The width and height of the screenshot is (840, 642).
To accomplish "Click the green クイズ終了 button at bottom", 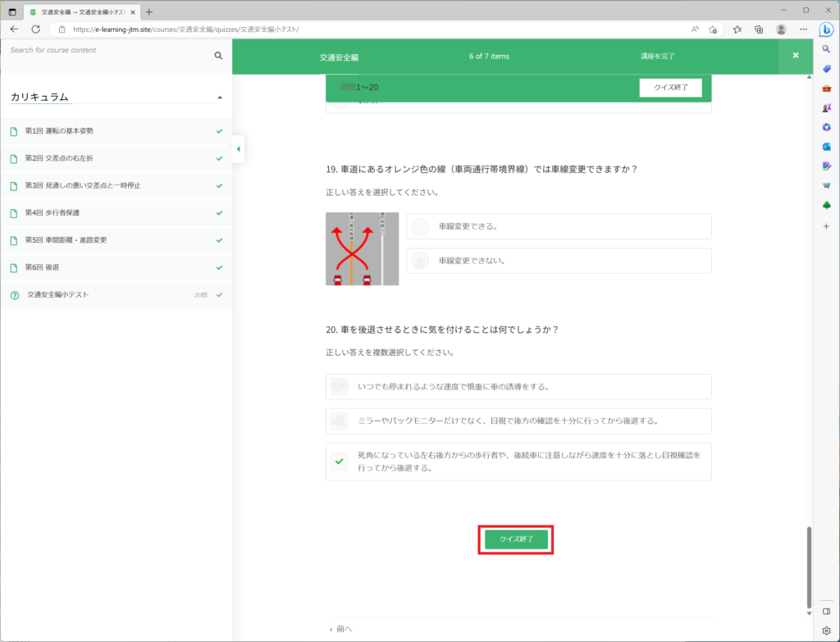I will point(516,540).
